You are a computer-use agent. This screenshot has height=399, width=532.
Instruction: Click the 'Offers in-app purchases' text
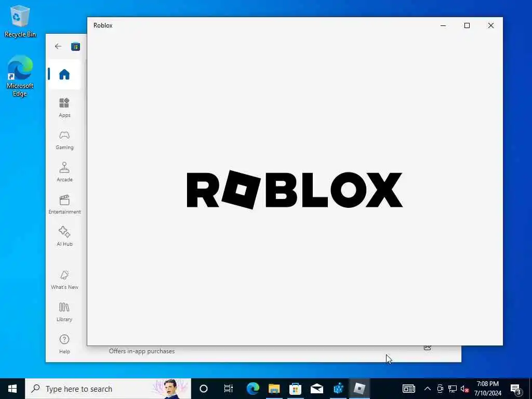coord(142,351)
